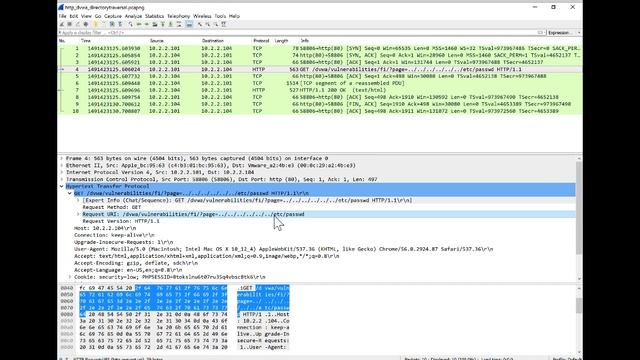Image resolution: width=640 pixels, height=360 pixels.
Task: Reset text to normal size
Action: click(x=216, y=24)
